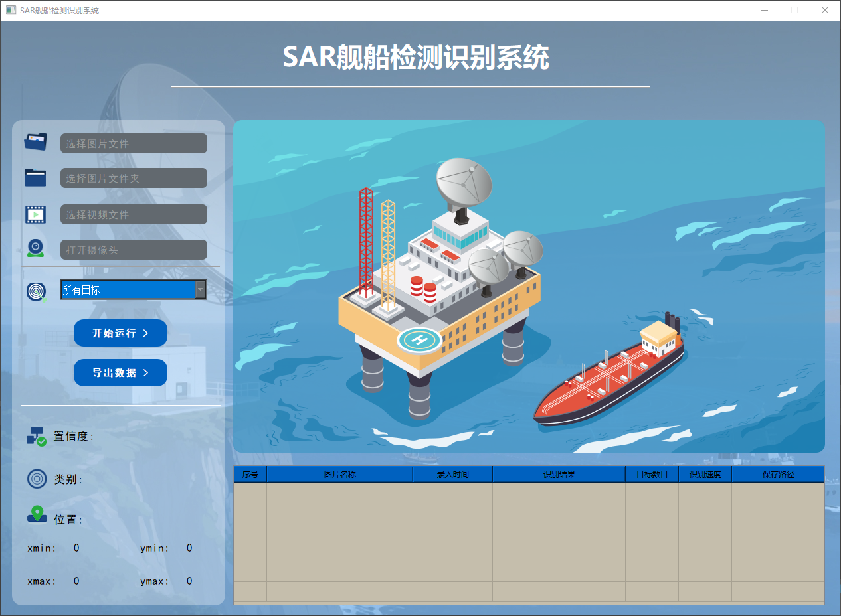
Task: Click the 选择图片文件 input field
Action: [134, 143]
